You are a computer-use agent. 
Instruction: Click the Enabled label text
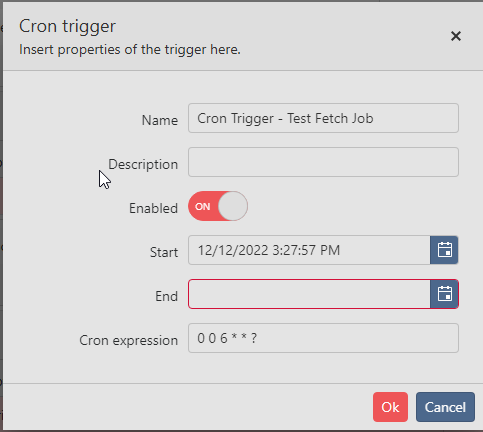pos(153,208)
